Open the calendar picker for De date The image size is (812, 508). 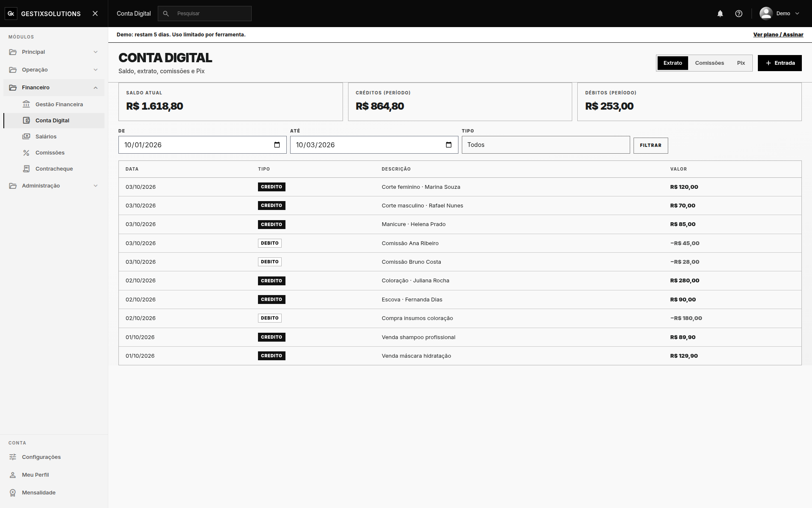pos(277,145)
